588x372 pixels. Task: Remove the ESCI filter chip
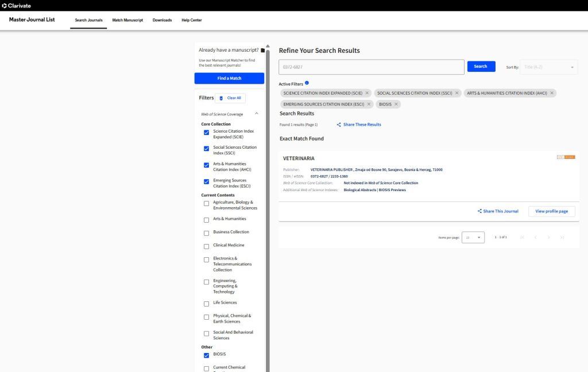[x=368, y=104]
